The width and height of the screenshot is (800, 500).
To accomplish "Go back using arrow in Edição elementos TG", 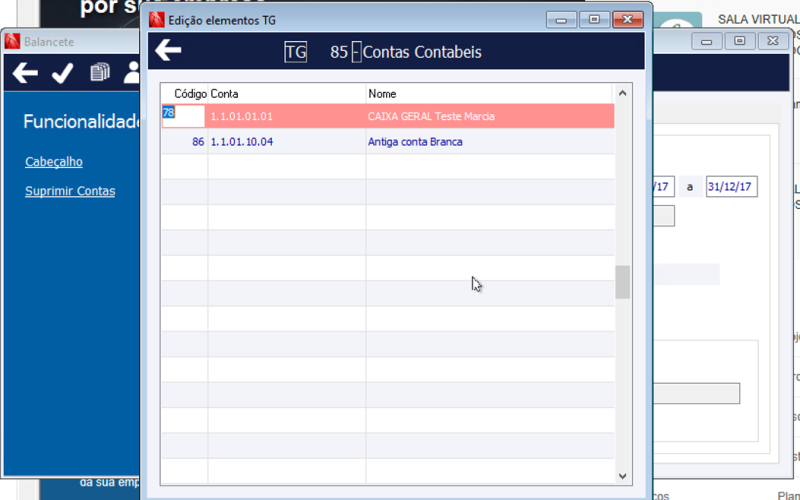I will coord(168,51).
